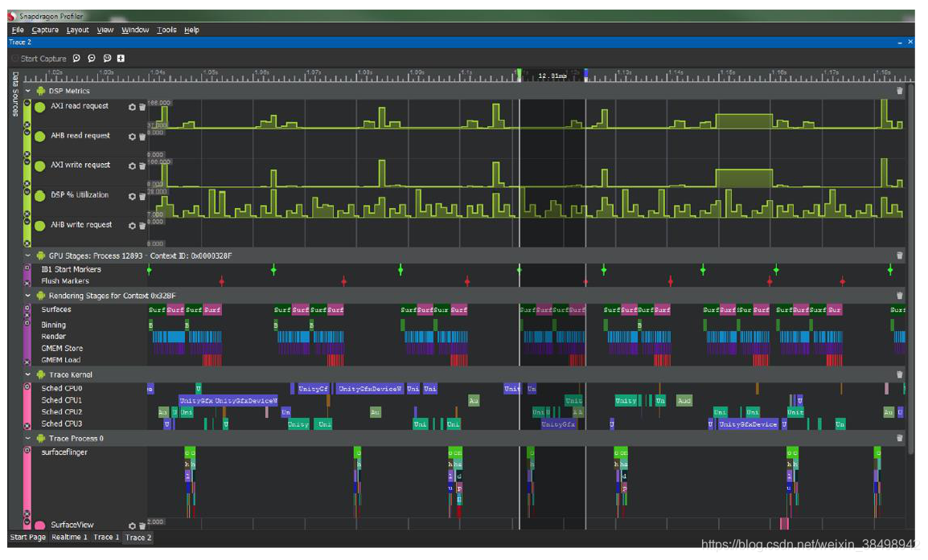
Task: Open the Data Sources side panel
Action: 15,94
